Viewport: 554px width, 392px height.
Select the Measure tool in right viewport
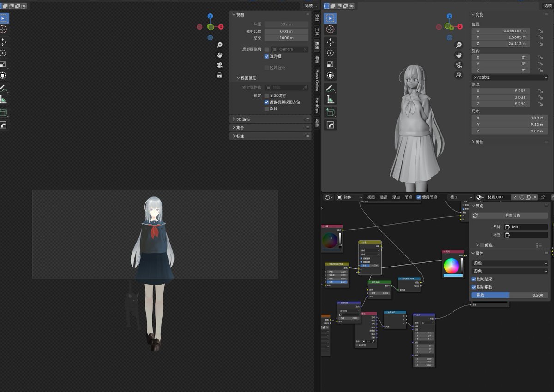(x=330, y=99)
